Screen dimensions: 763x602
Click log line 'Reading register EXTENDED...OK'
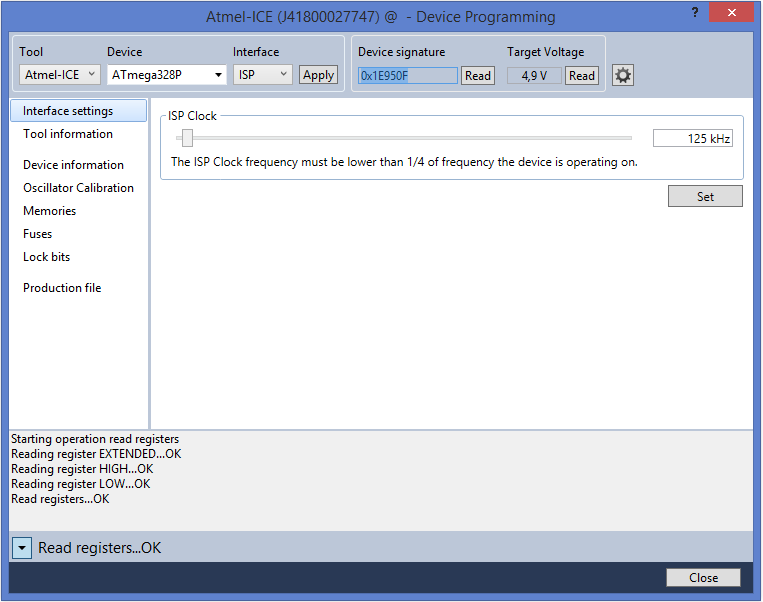96,454
